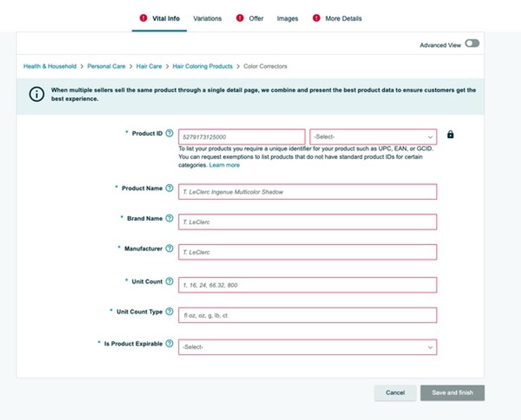Click the info circle in the notice banner
Screen dimensions: 521x420
pos(37,94)
